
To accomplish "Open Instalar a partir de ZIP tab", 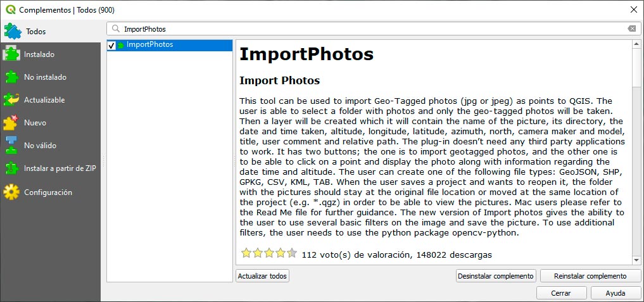I will pyautogui.click(x=50, y=168).
